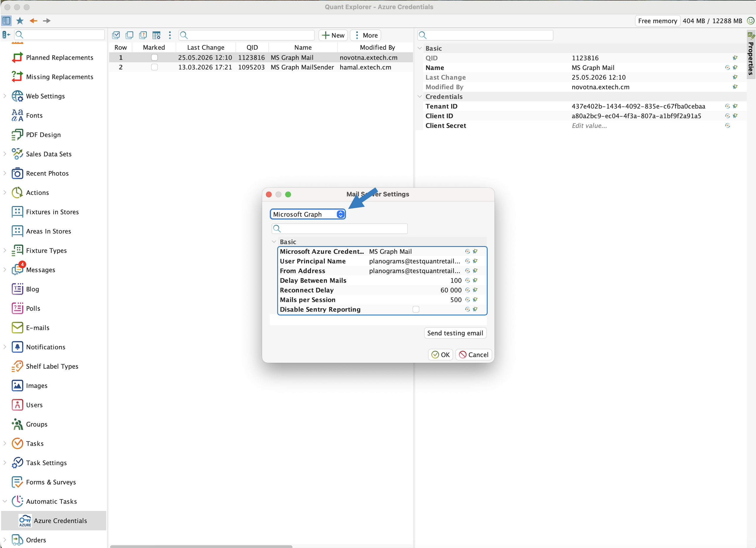Click the mark-all checkbox icon in table toolbar
756x548 pixels.
[116, 35]
